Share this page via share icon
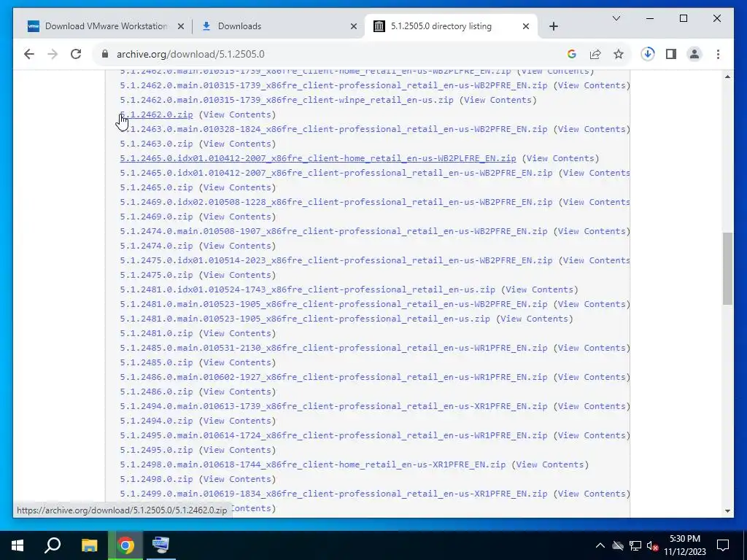 coord(595,54)
